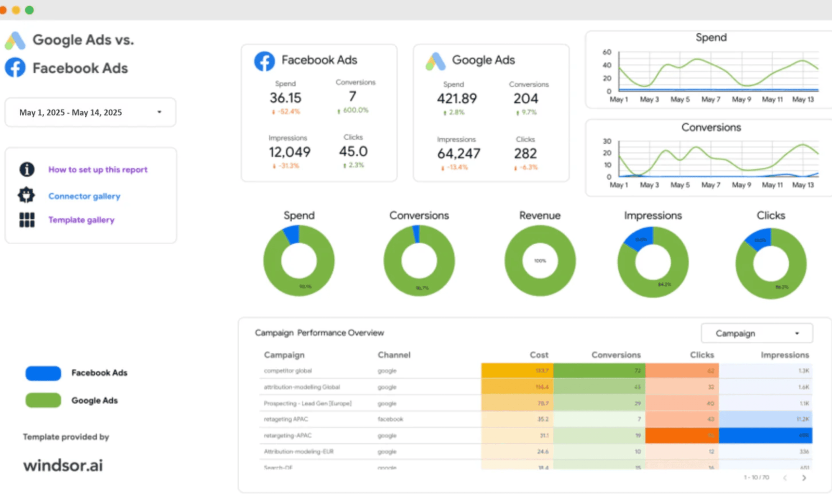Click the Google Ads logo in Google Ads card

(436, 61)
